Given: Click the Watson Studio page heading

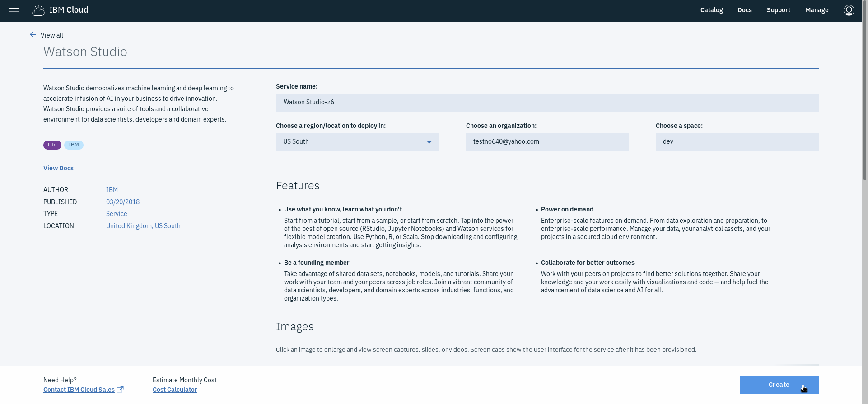Looking at the screenshot, I should [x=85, y=52].
